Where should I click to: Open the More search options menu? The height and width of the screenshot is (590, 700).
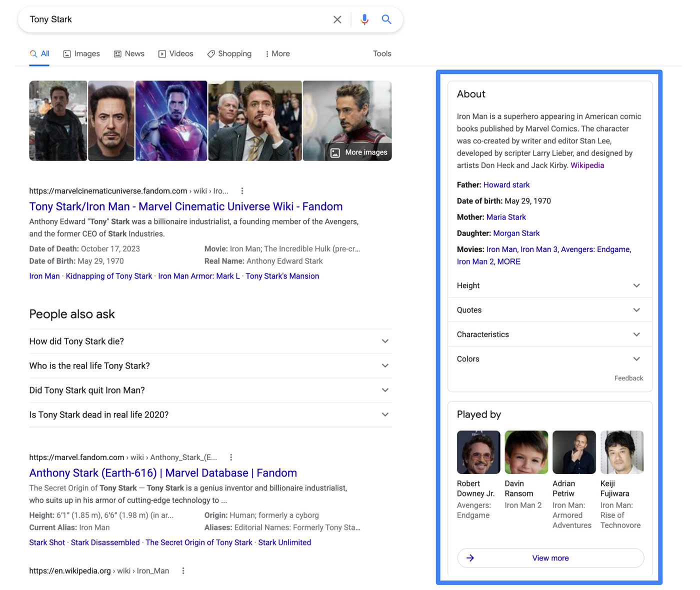coord(277,54)
